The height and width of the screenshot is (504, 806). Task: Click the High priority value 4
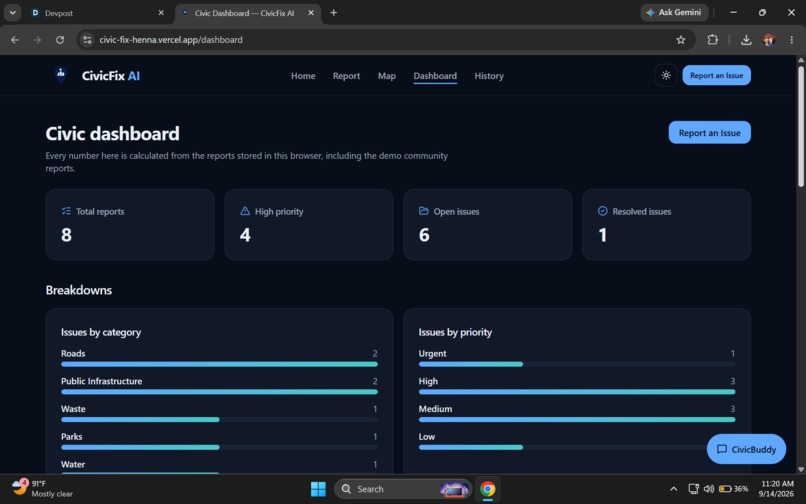tap(245, 235)
